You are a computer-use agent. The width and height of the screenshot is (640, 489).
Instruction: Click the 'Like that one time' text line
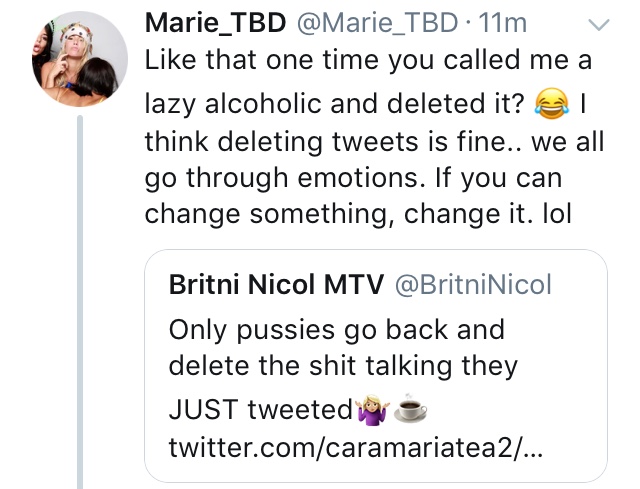[x=368, y=60]
